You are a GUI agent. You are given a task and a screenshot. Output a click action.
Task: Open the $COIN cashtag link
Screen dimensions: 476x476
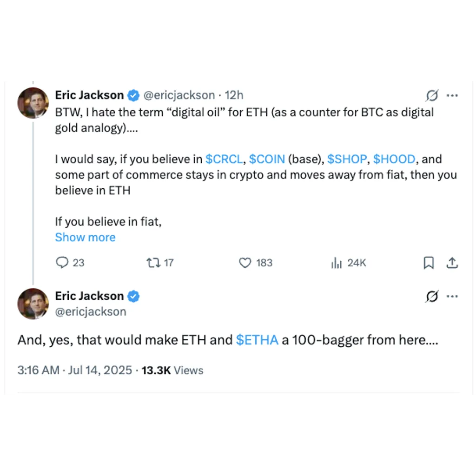point(267,159)
